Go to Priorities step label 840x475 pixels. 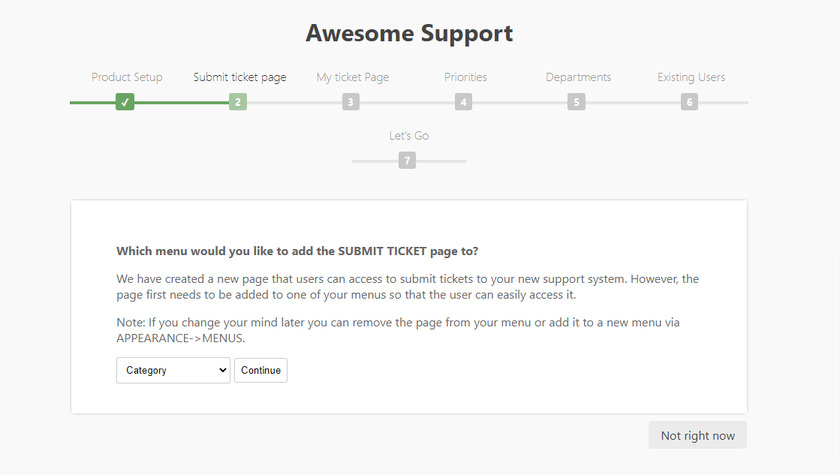tap(466, 77)
